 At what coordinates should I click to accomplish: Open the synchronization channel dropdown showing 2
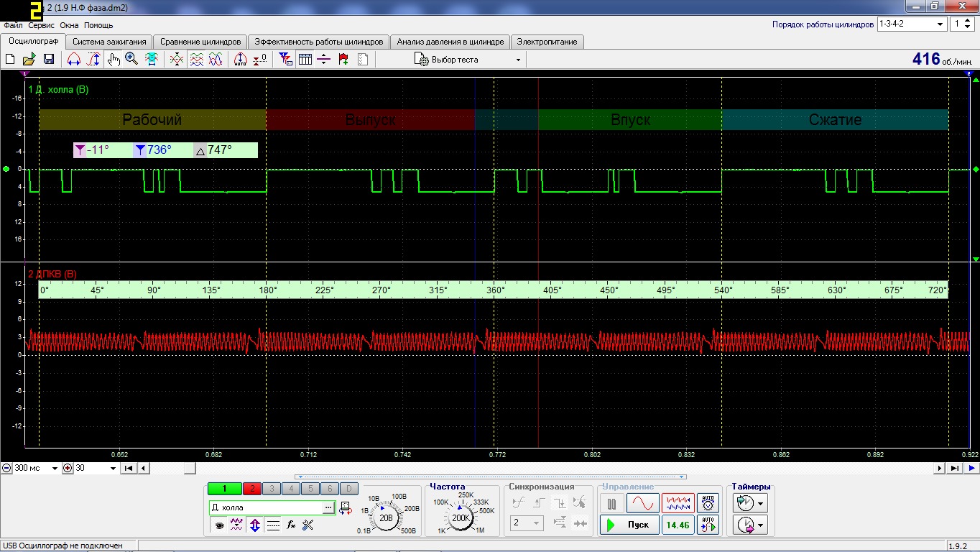(x=527, y=523)
